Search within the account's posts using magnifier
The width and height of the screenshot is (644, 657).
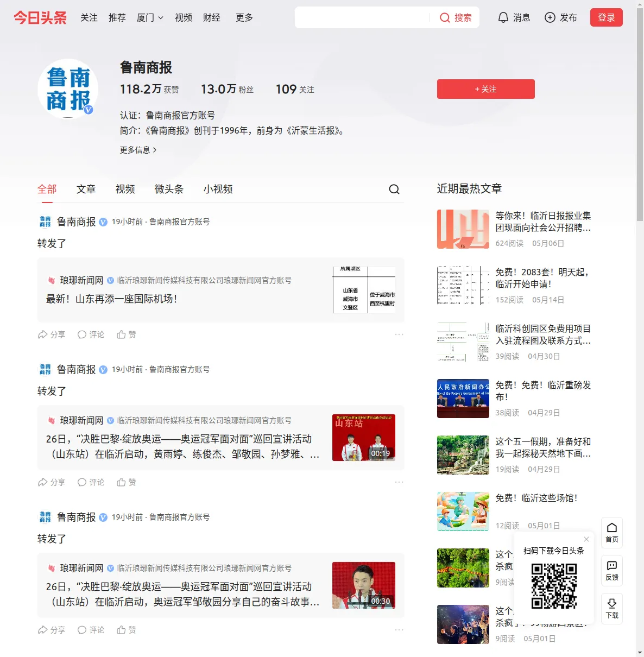click(394, 189)
